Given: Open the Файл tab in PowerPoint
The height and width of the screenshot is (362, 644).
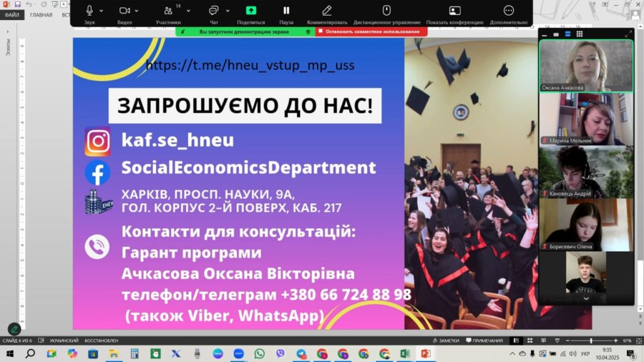Looking at the screenshot, I should [12, 15].
